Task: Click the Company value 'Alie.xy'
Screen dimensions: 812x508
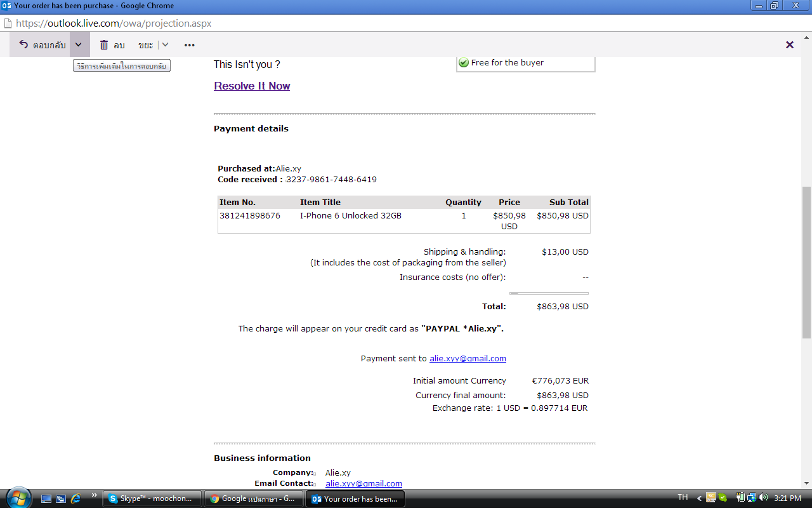Action: pos(338,473)
